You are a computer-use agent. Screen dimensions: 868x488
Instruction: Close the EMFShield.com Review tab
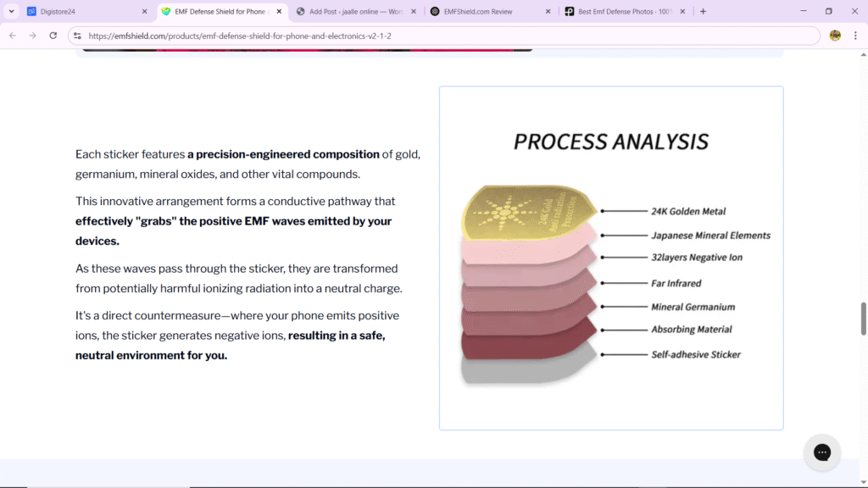pos(548,11)
